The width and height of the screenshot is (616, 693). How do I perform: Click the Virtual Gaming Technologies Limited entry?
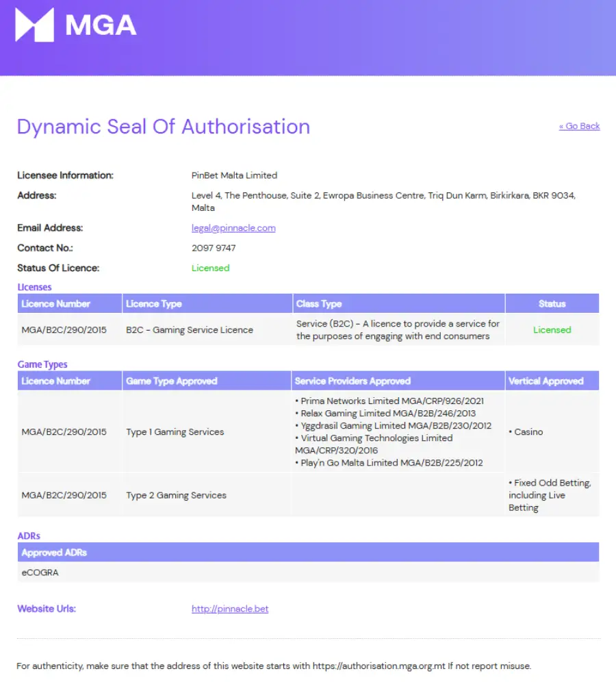[x=374, y=444]
